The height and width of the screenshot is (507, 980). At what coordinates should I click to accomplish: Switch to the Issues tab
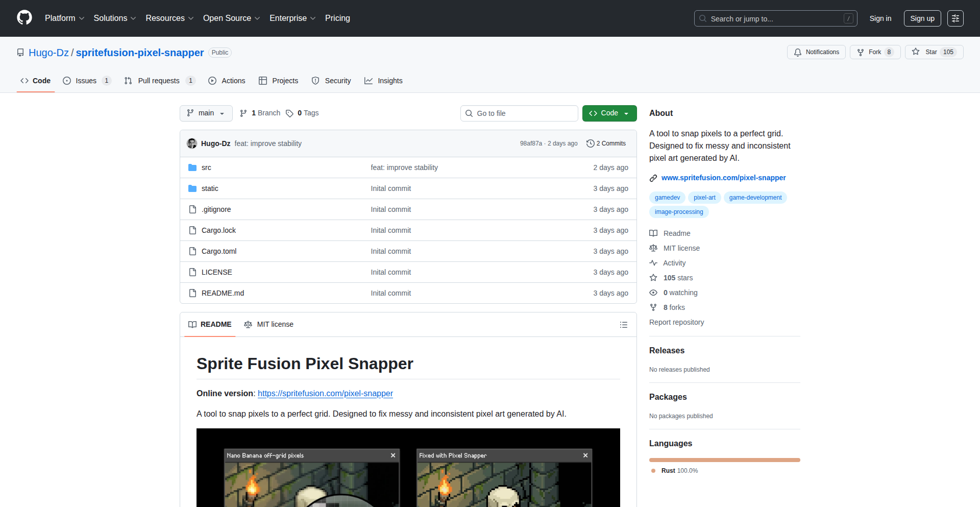(87, 81)
